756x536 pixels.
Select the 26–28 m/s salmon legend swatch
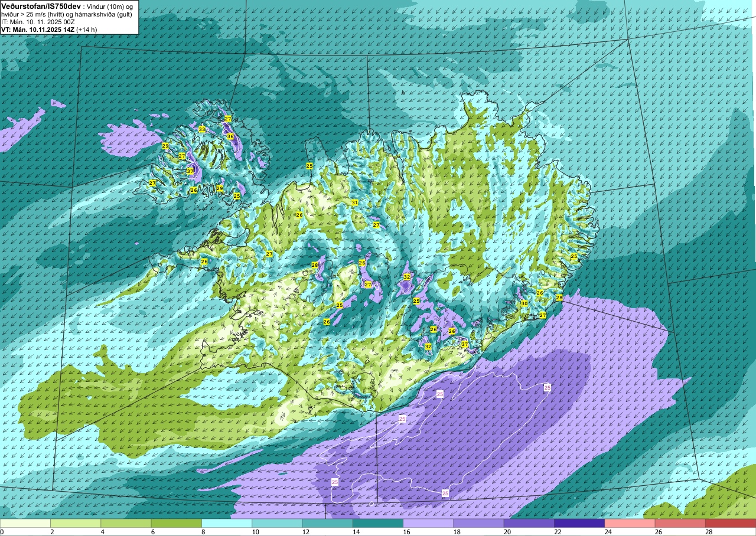(680, 523)
